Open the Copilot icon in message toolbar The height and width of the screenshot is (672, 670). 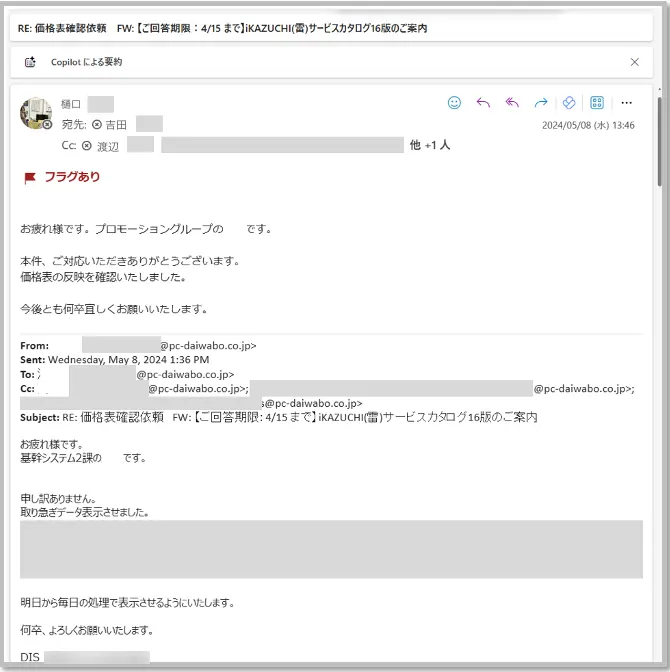click(569, 103)
